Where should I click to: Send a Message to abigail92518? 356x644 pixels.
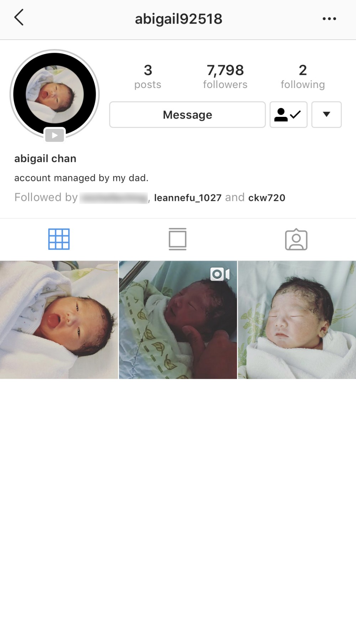pos(187,115)
